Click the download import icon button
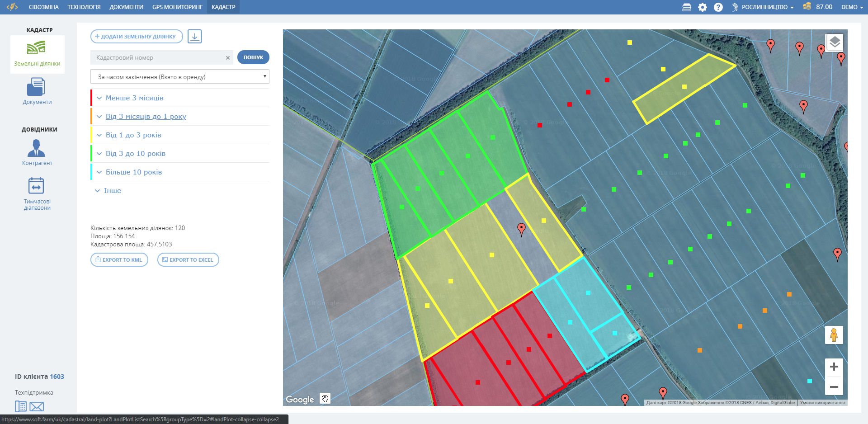Viewport: 868px width, 424px height. tap(194, 37)
